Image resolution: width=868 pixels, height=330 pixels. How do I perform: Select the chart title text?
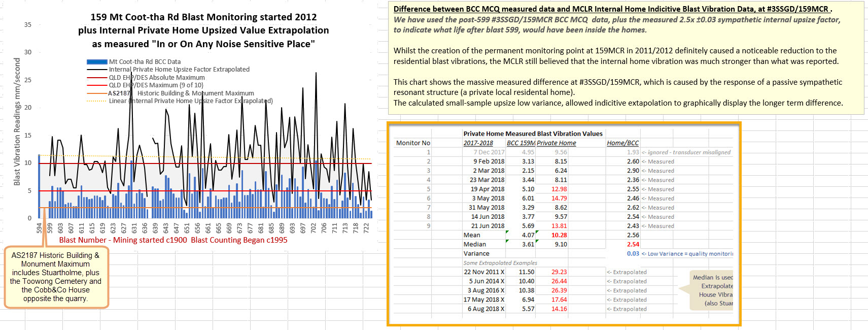pos(203,30)
